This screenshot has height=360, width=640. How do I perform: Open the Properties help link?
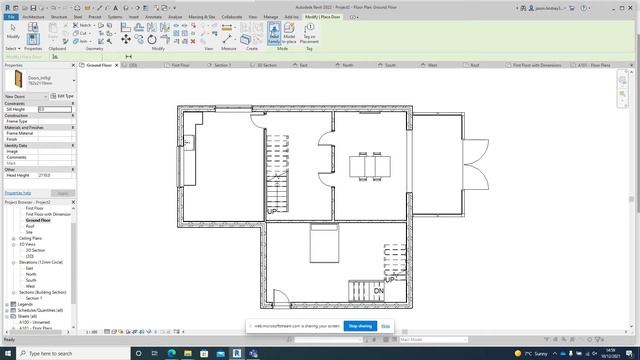point(18,193)
